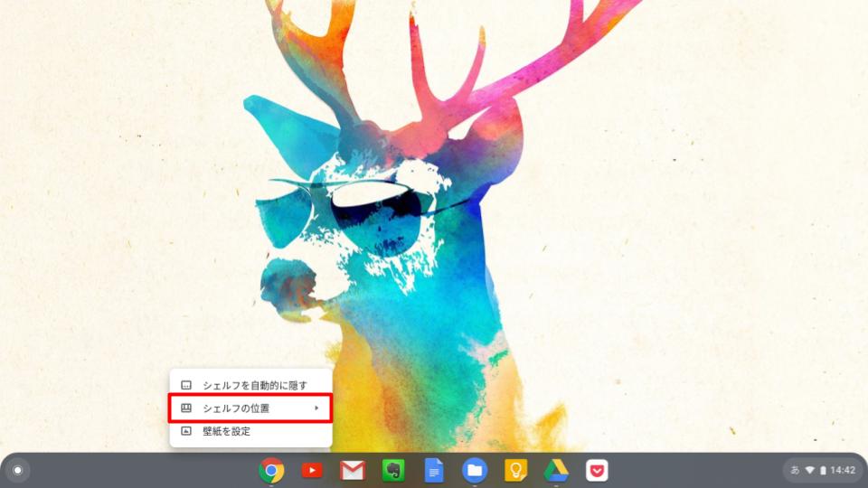Viewport: 868px width, 488px height.
Task: Click the battery status icon
Action: (x=823, y=470)
